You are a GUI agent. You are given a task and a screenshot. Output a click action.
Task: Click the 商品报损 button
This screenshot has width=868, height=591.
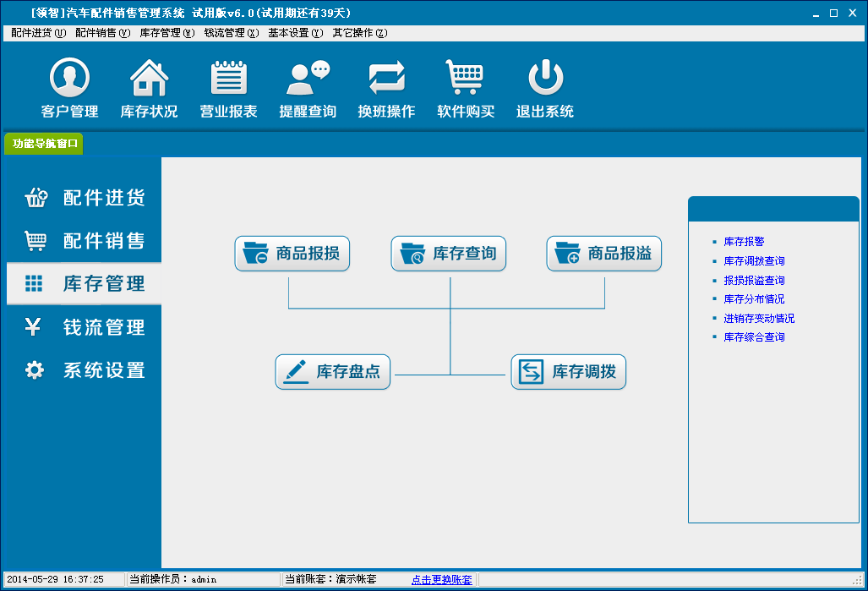(292, 254)
